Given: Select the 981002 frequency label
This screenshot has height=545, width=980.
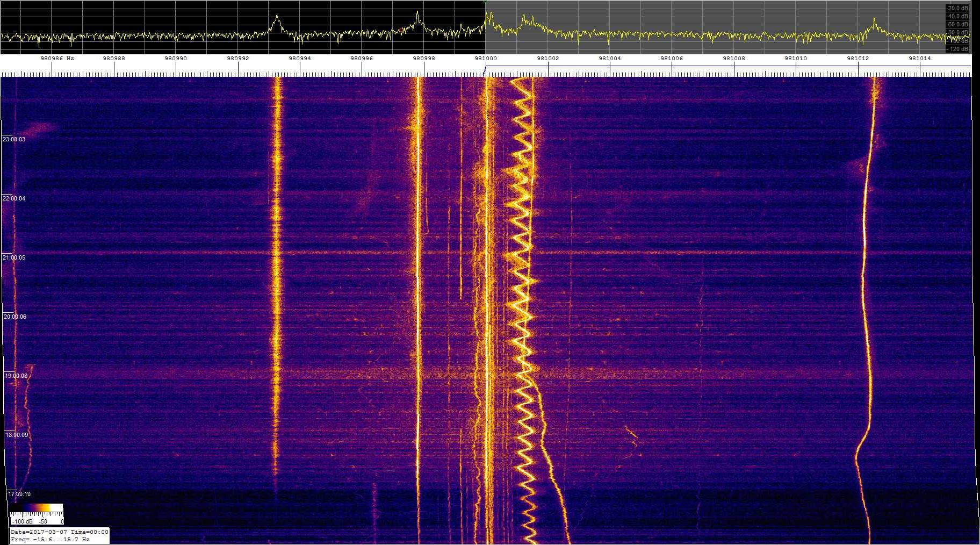Looking at the screenshot, I should (x=548, y=58).
